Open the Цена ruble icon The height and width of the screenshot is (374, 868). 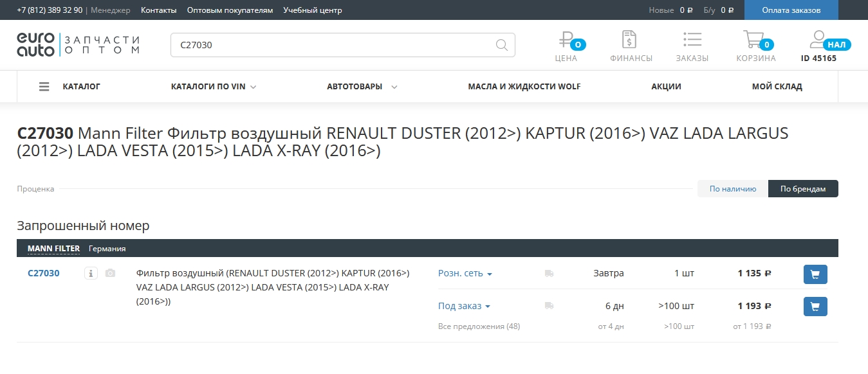(567, 40)
